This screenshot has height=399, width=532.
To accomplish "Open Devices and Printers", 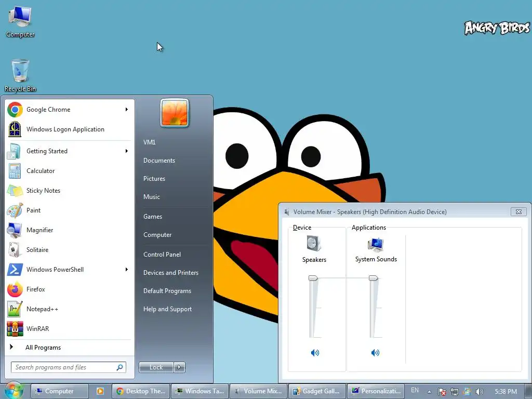I will 170,273.
